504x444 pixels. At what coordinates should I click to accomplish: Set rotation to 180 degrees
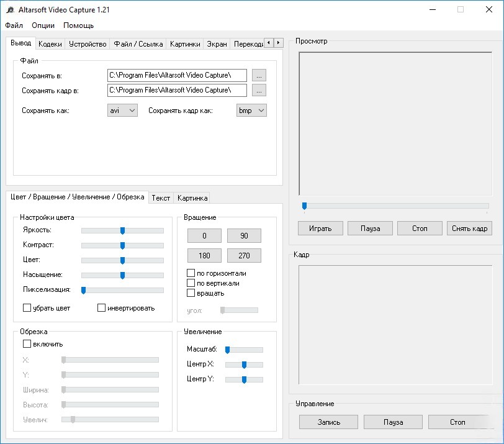pos(204,256)
